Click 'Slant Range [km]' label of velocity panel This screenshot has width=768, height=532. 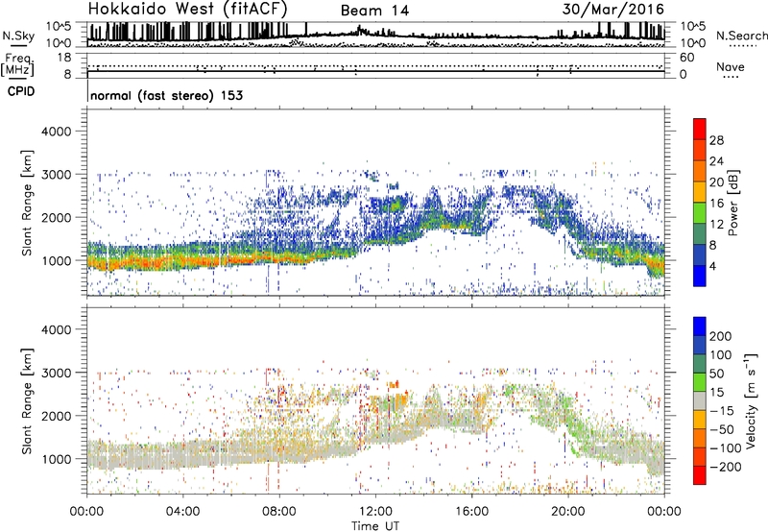[27, 401]
